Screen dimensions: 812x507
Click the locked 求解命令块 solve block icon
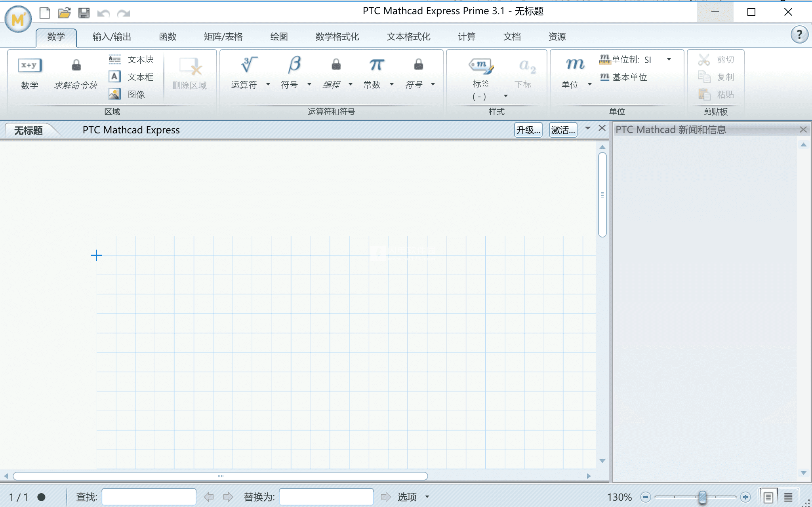(76, 65)
